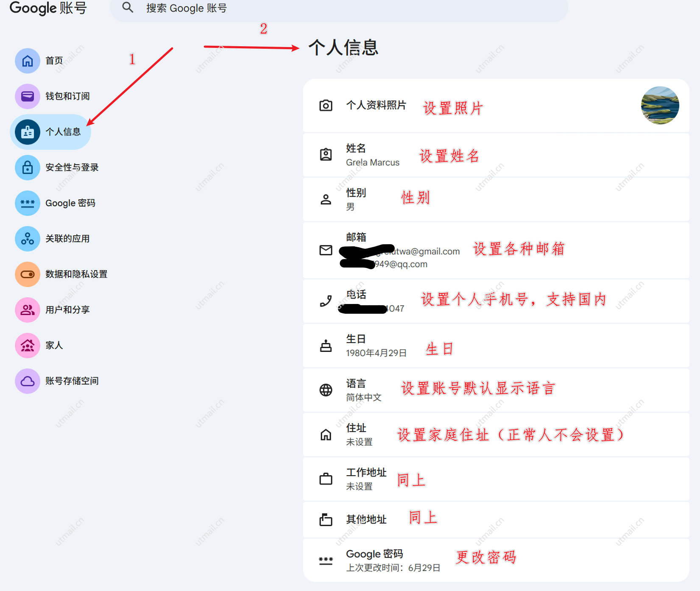Click the briefcase icon beside 工作地址
700x591 pixels.
(x=326, y=479)
